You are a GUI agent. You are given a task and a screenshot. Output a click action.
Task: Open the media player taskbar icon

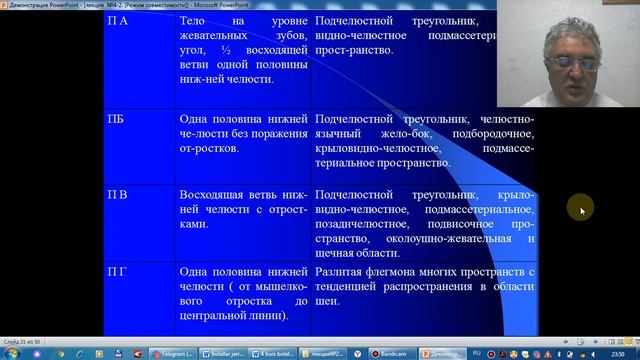99,354
